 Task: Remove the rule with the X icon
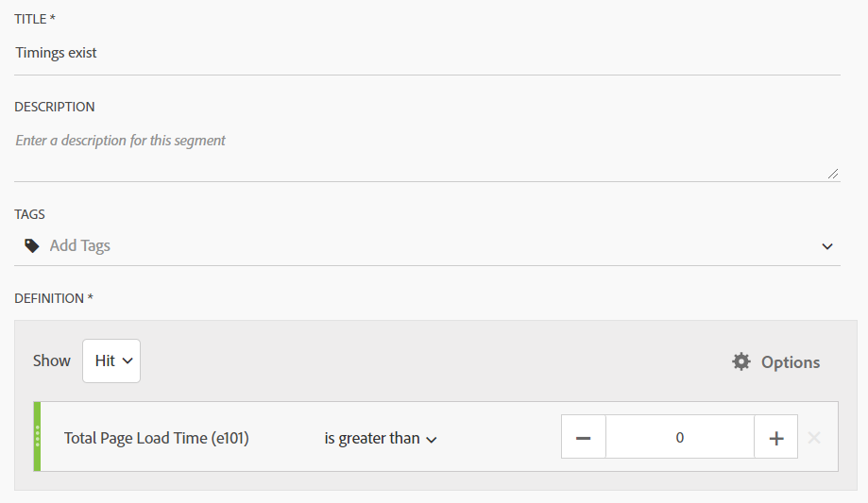point(814,438)
